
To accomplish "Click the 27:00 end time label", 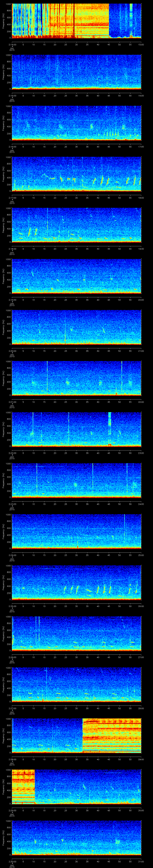I will point(141,657).
